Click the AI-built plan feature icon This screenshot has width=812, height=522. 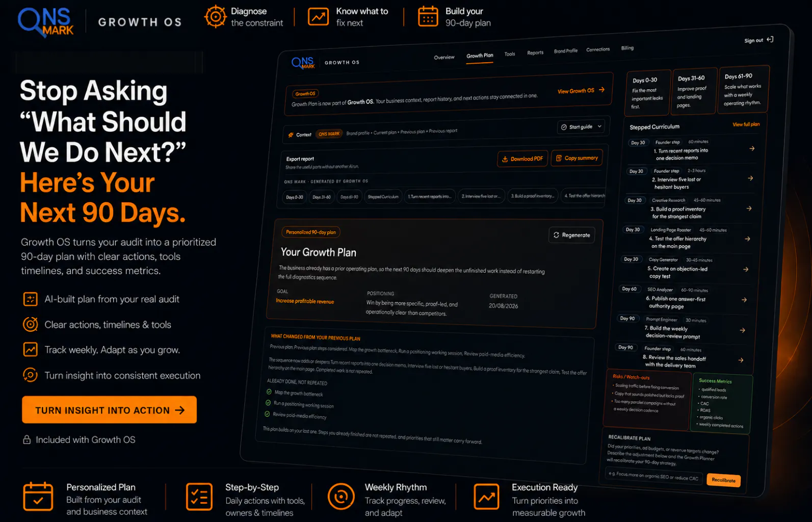31,299
